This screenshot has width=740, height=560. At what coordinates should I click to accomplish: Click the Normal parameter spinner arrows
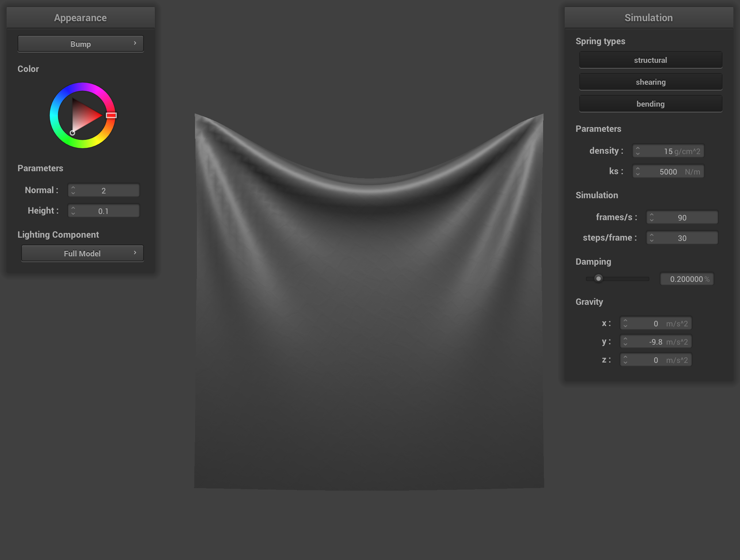(x=73, y=190)
